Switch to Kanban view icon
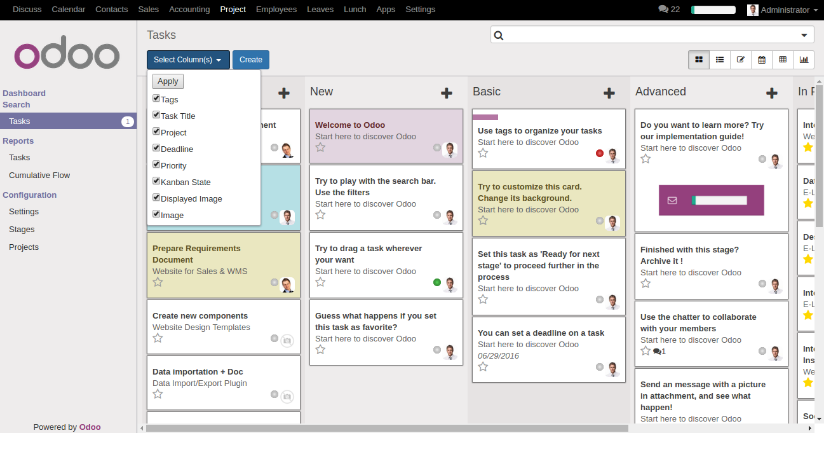Viewport: 824px width, 467px height. (699, 60)
